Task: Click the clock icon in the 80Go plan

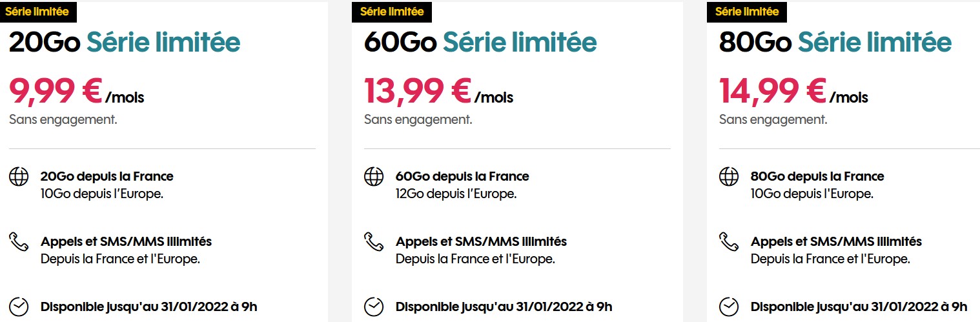Action: click(729, 307)
